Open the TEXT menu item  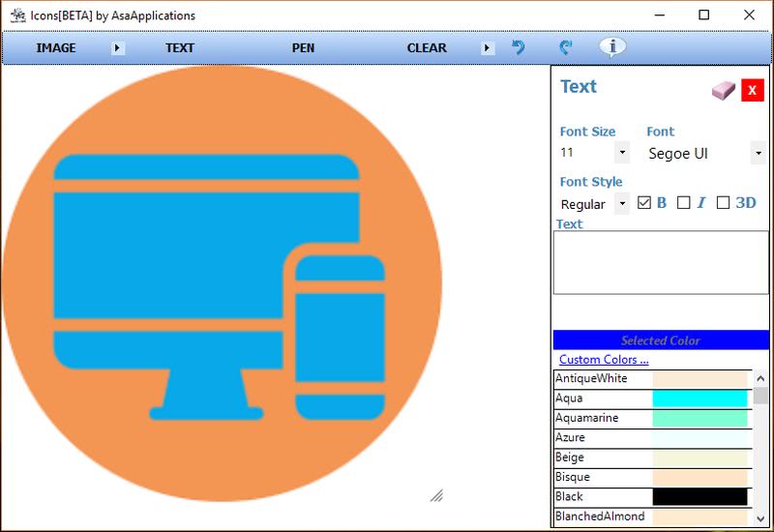point(180,47)
